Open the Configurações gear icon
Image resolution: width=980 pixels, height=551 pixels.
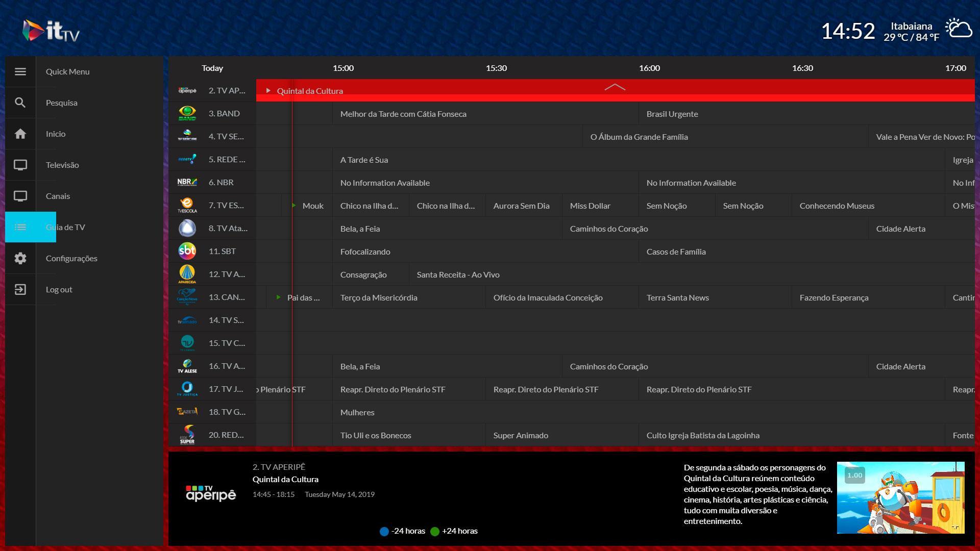click(20, 258)
